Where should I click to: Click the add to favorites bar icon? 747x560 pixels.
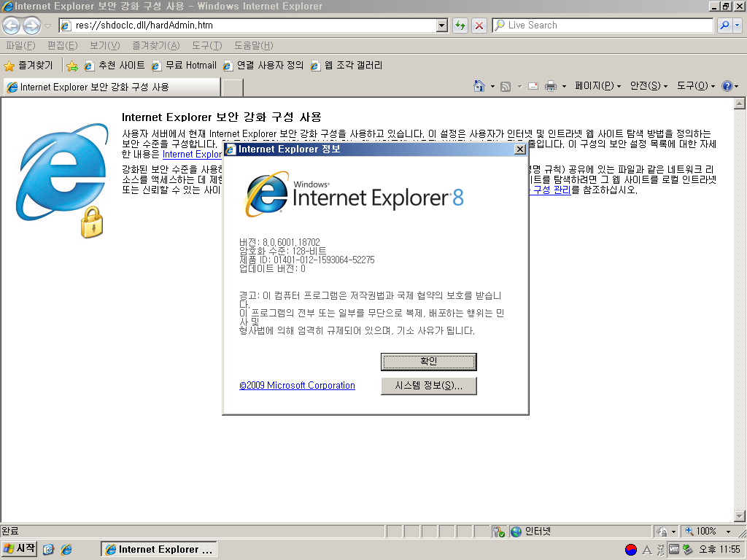point(72,66)
